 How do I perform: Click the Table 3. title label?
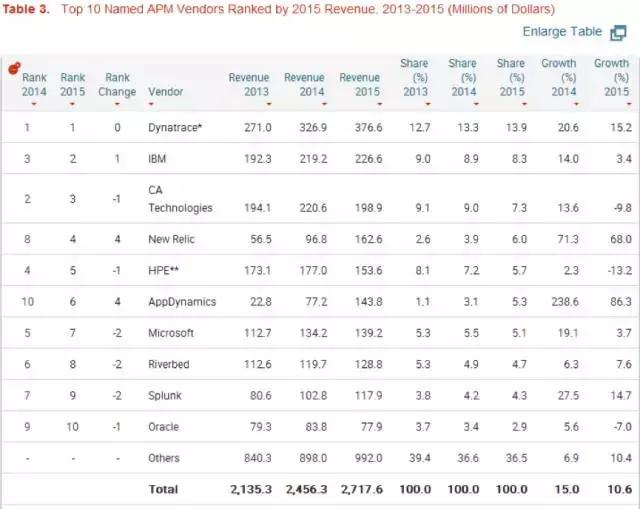(x=29, y=8)
